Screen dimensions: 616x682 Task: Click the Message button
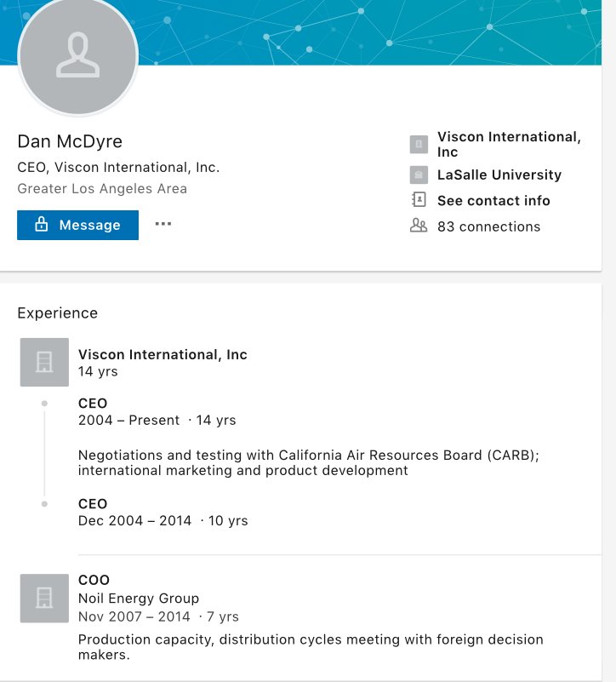[x=77, y=225]
